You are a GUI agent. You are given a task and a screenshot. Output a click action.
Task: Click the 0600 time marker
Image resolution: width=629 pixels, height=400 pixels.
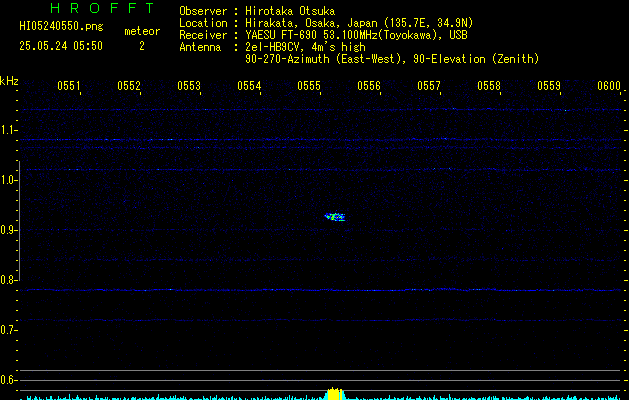coord(609,86)
